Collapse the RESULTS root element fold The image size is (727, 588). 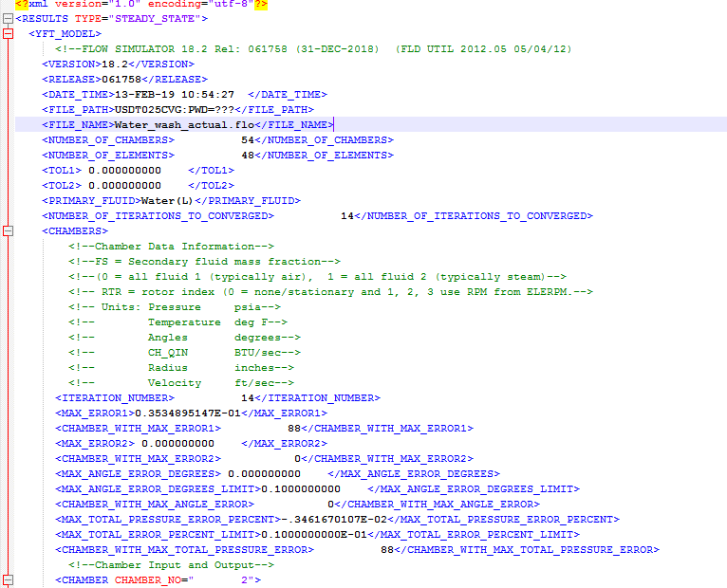tap(8, 19)
